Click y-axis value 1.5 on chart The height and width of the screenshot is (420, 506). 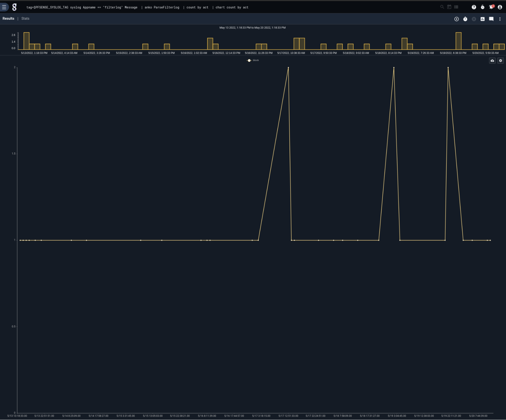point(13,154)
